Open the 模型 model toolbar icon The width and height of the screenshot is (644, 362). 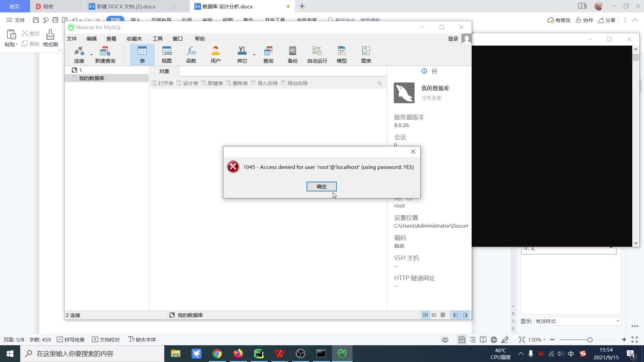pos(342,55)
